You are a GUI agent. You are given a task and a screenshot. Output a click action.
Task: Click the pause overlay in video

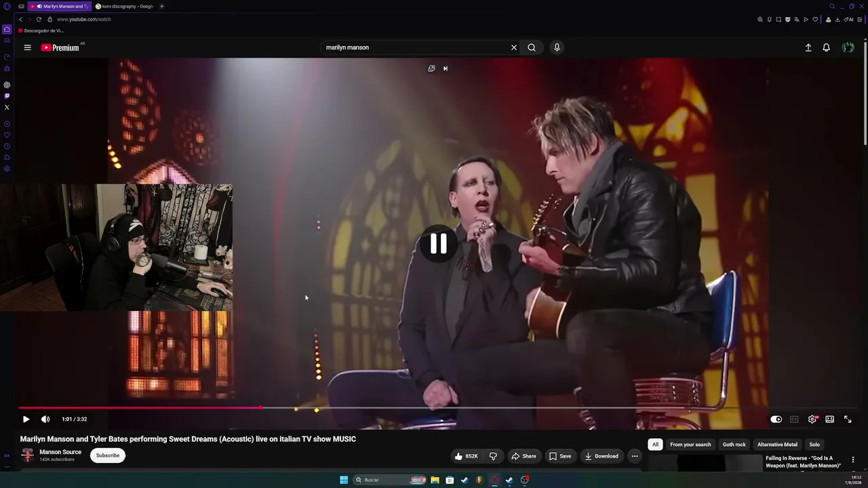[438, 243]
